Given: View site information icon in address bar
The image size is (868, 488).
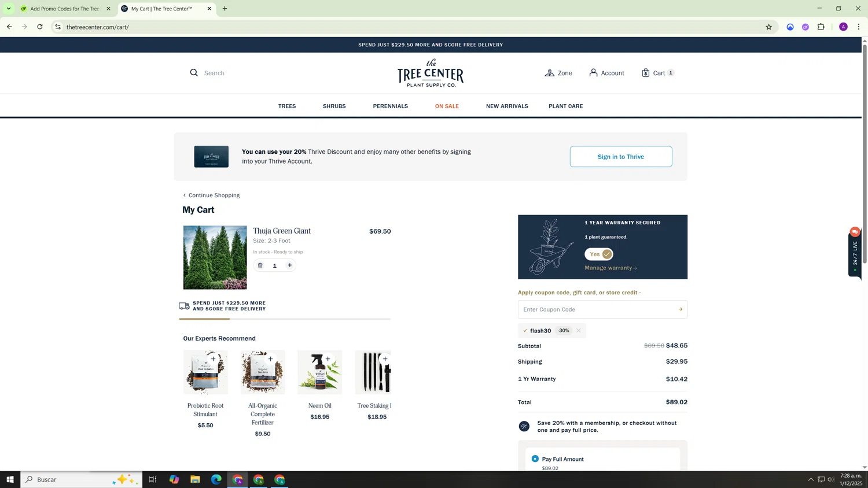Looking at the screenshot, I should (x=57, y=27).
